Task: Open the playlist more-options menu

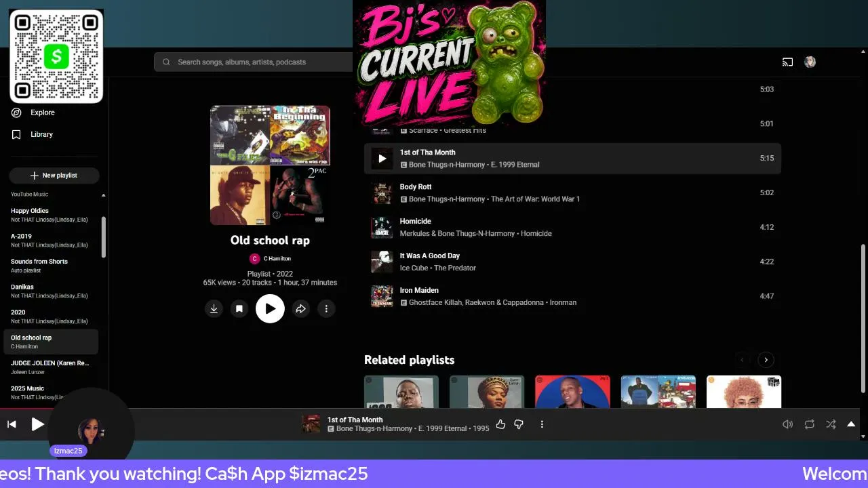Action: (326, 309)
